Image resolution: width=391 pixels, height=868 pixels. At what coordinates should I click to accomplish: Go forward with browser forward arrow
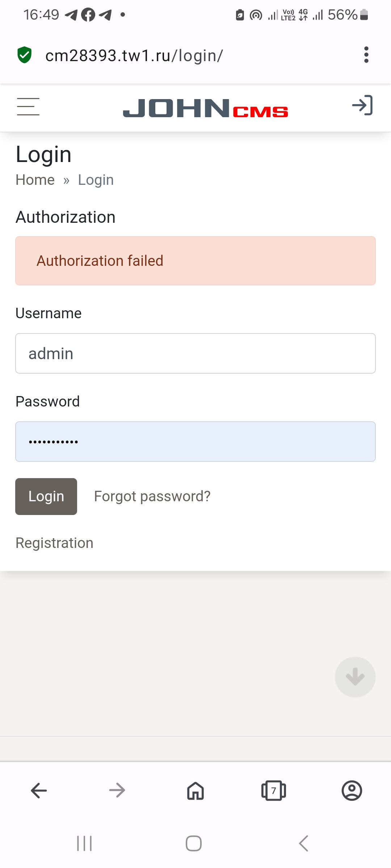click(117, 790)
